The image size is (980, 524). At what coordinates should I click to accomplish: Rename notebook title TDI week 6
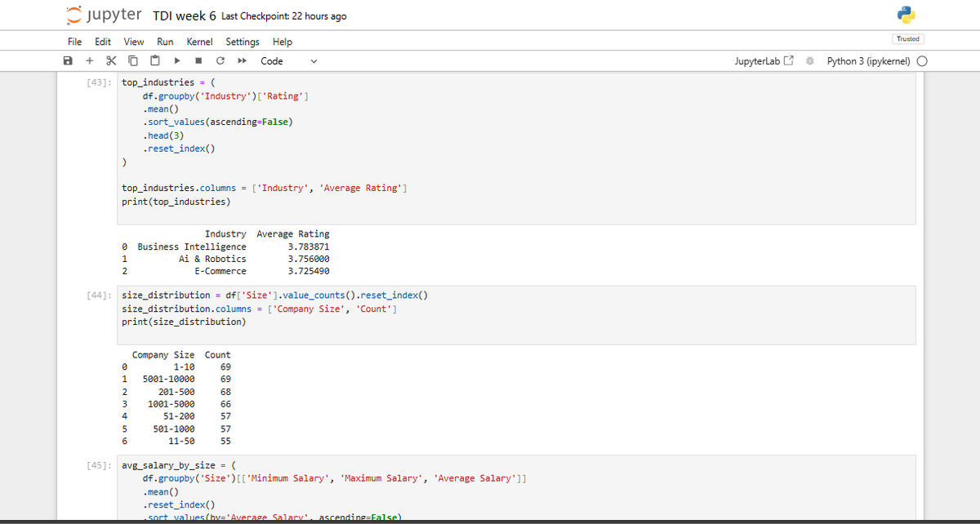(x=184, y=16)
